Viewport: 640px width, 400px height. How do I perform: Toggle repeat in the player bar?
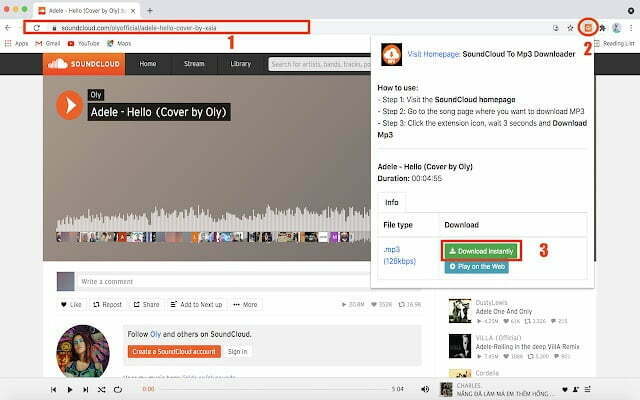pos(118,389)
